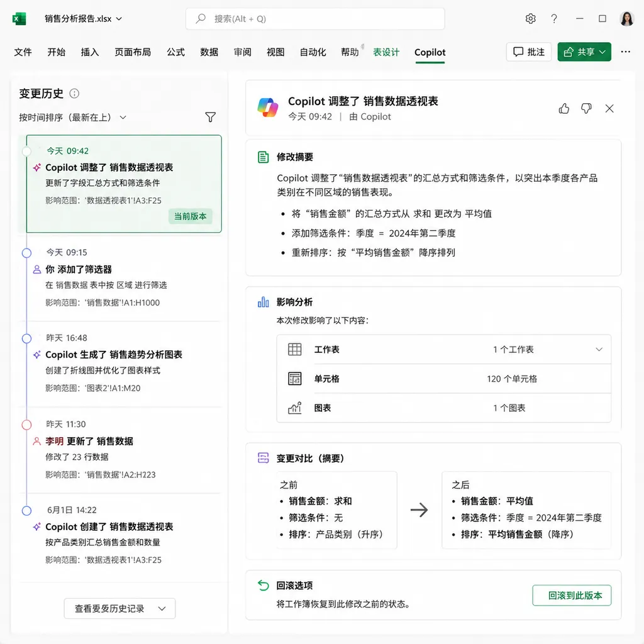
Task: Expand the 工作表 row chevron
Action: [599, 350]
